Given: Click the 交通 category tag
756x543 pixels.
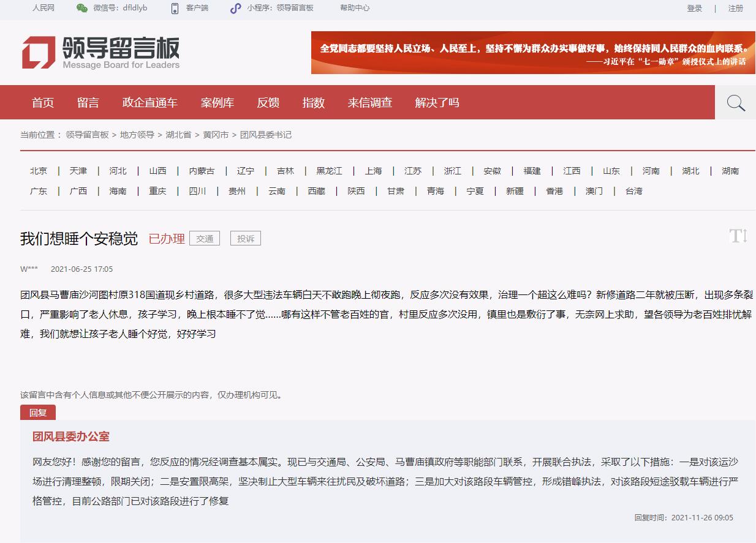Looking at the screenshot, I should [205, 239].
